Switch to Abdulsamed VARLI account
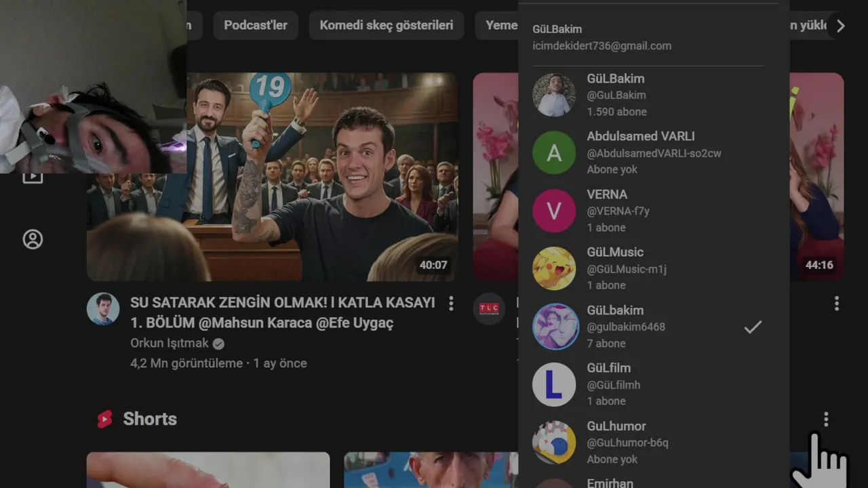868x488 pixels. [654, 152]
